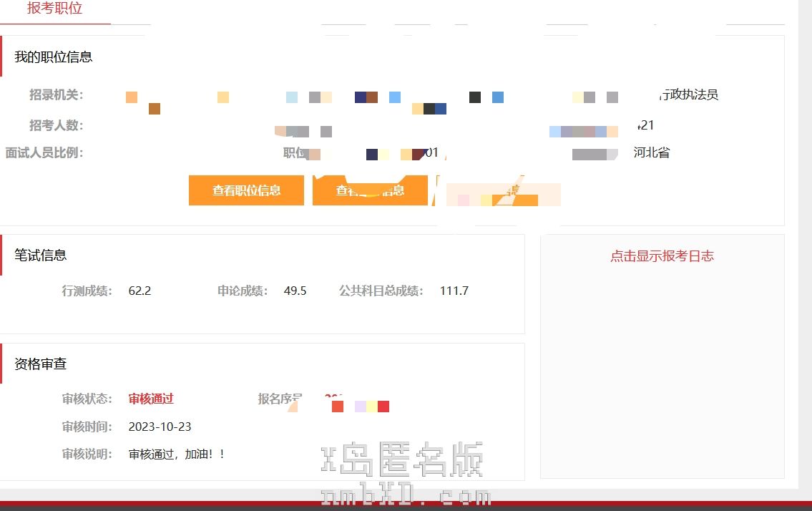Click the 行测成绩 score 62.2
812x511 pixels.
[140, 291]
